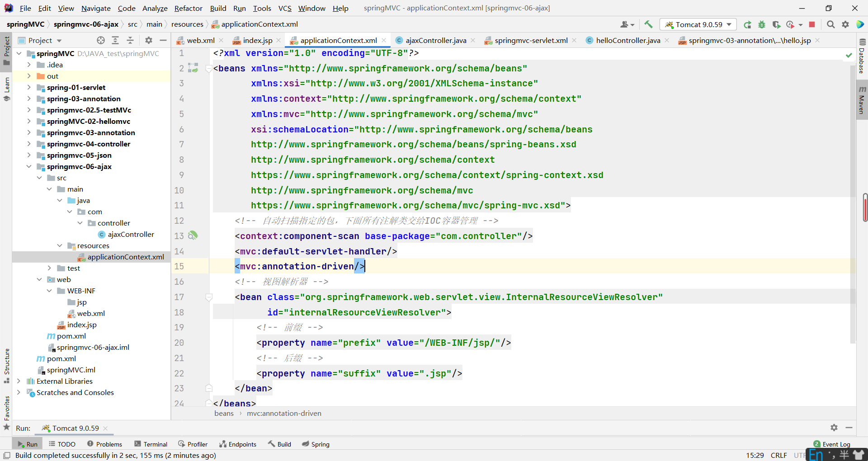Screen dimensions: 868x461
Task: Click CRLF line separator in status bar
Action: (779, 455)
